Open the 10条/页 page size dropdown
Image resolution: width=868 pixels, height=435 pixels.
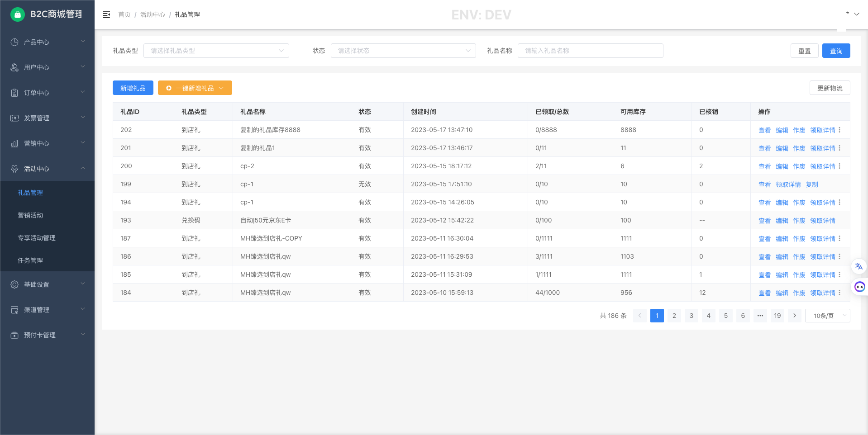(x=828, y=316)
